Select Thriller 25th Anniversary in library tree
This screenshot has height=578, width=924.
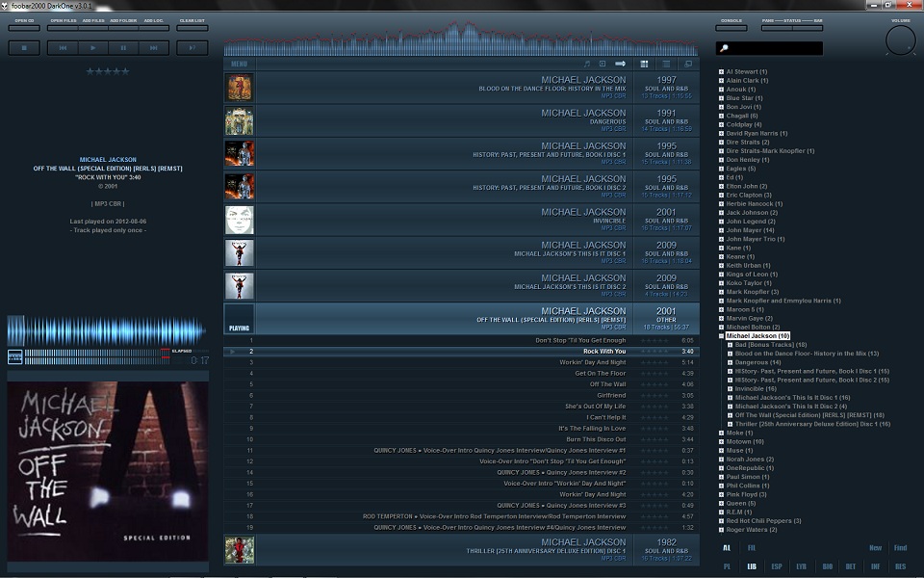click(812, 424)
